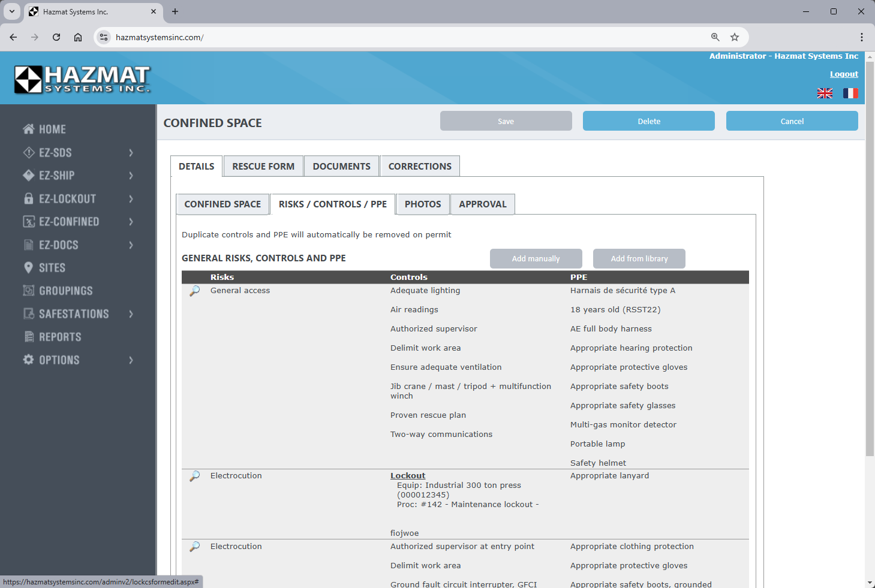Viewport: 875px width, 588px height.
Task: Bookmark this page with the star icon
Action: (735, 37)
